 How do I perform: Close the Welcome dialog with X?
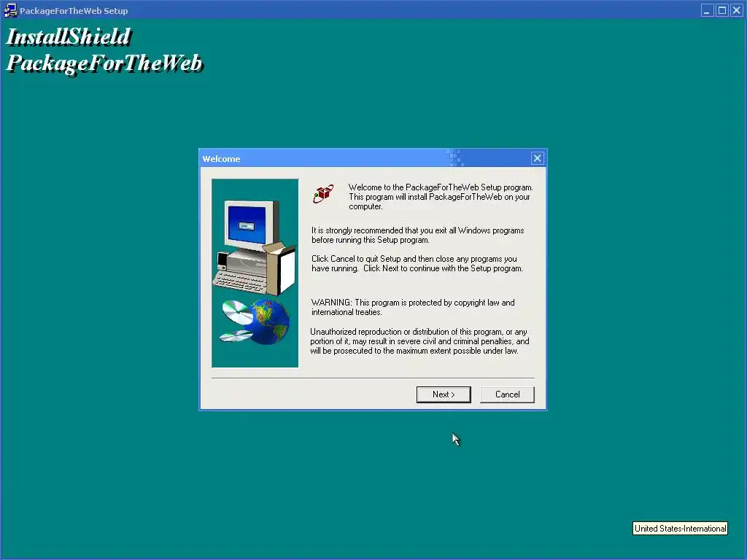point(537,158)
